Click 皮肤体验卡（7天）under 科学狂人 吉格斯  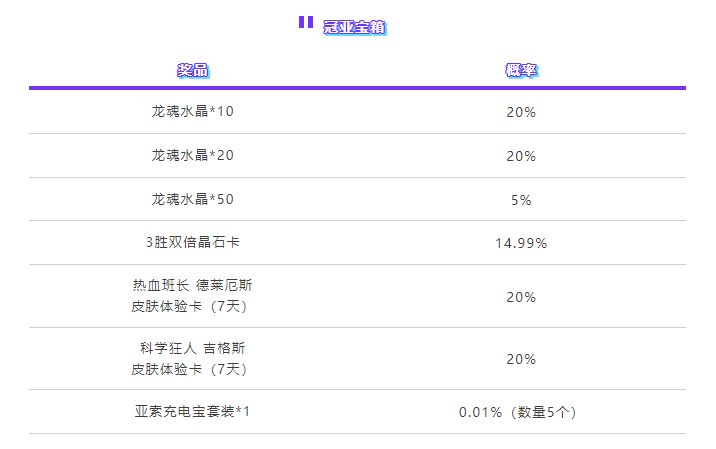(189, 369)
